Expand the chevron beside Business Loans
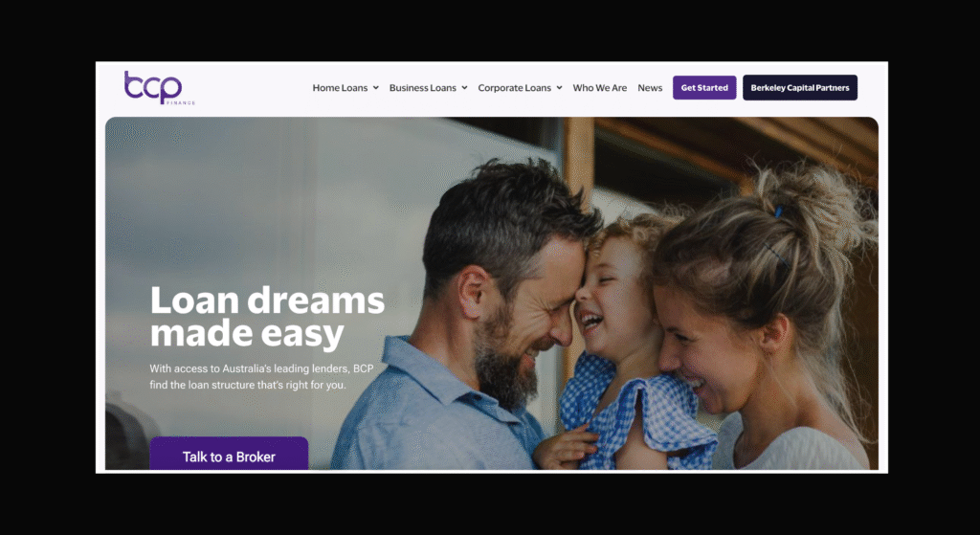This screenshot has height=535, width=980. [x=464, y=88]
